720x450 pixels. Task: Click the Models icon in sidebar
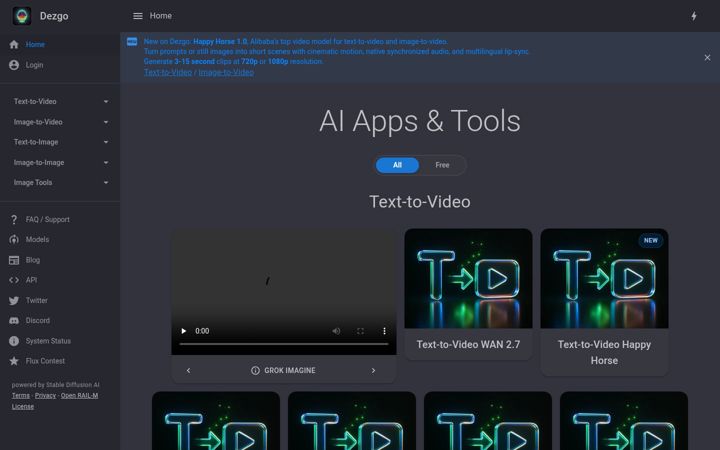pyautogui.click(x=14, y=240)
